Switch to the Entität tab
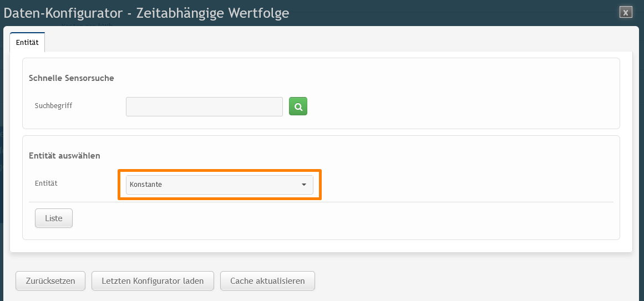Viewport: 644px width, 301px height. [27, 42]
